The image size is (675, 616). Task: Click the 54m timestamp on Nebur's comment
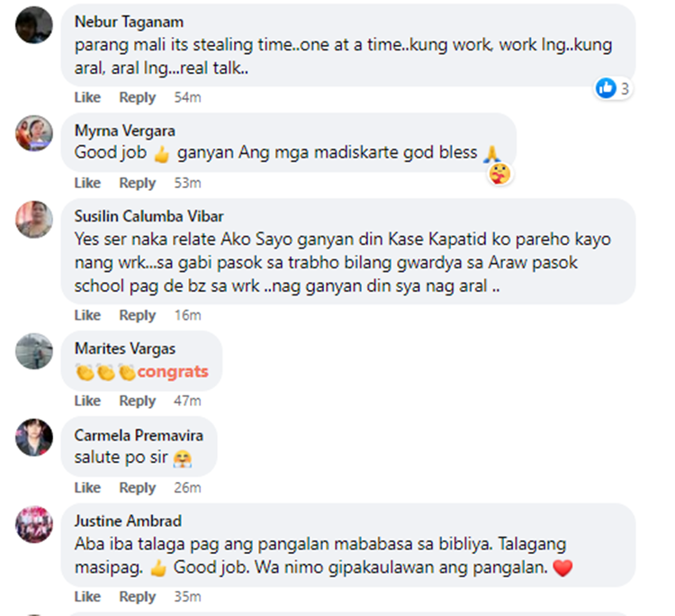click(187, 97)
